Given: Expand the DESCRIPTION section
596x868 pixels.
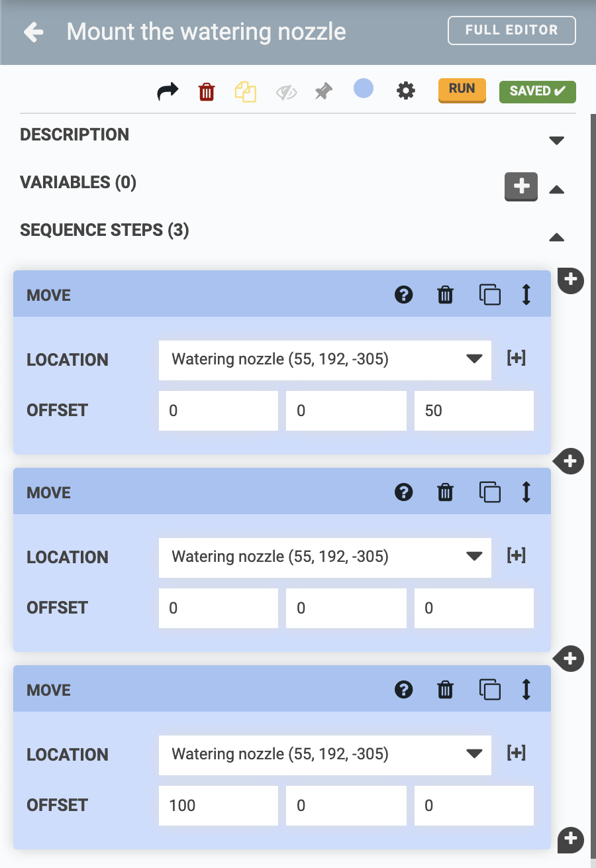Looking at the screenshot, I should [x=556, y=140].
